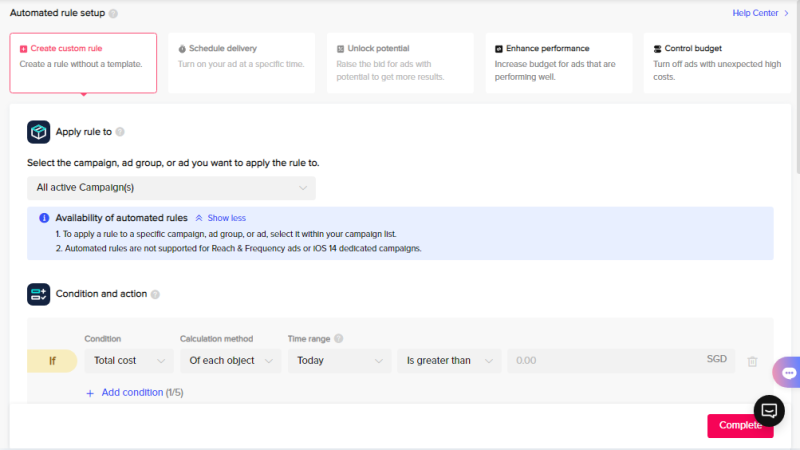
Task: Expand the Total cost condition dropdown
Action: pyautogui.click(x=129, y=360)
